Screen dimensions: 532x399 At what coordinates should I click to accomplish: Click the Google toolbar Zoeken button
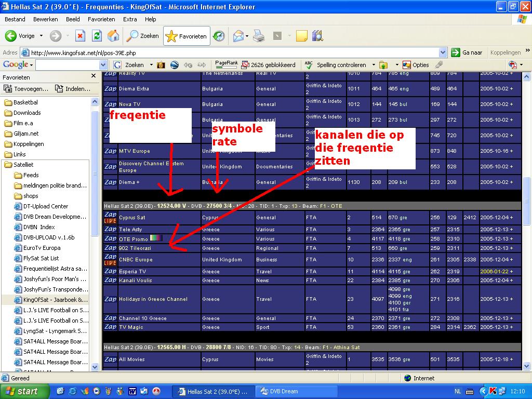[129, 65]
